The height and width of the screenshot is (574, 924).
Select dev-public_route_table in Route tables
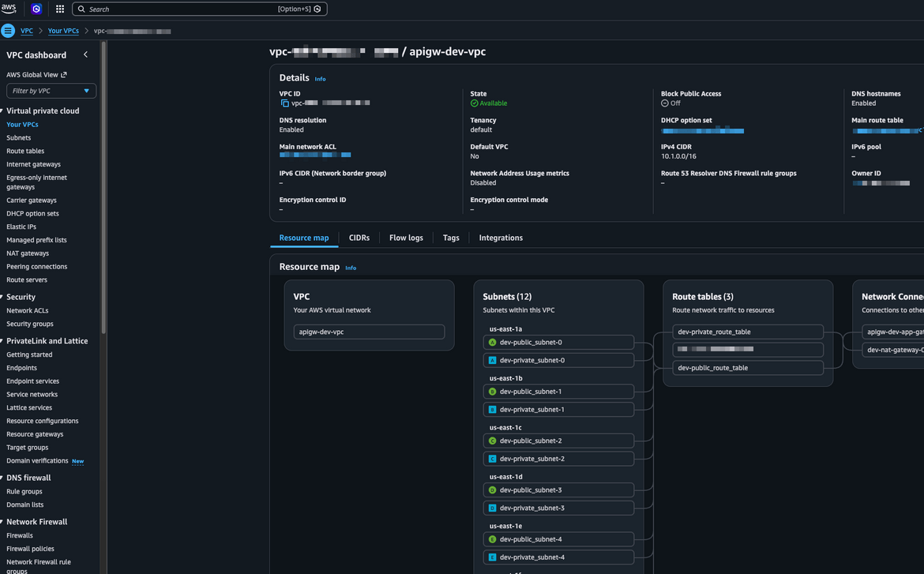(748, 368)
